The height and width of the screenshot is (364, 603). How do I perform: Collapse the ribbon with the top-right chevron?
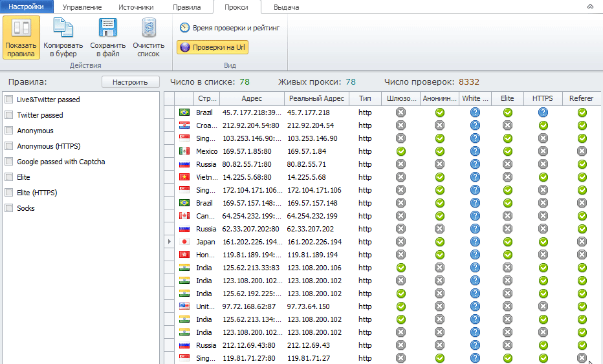tap(589, 6)
